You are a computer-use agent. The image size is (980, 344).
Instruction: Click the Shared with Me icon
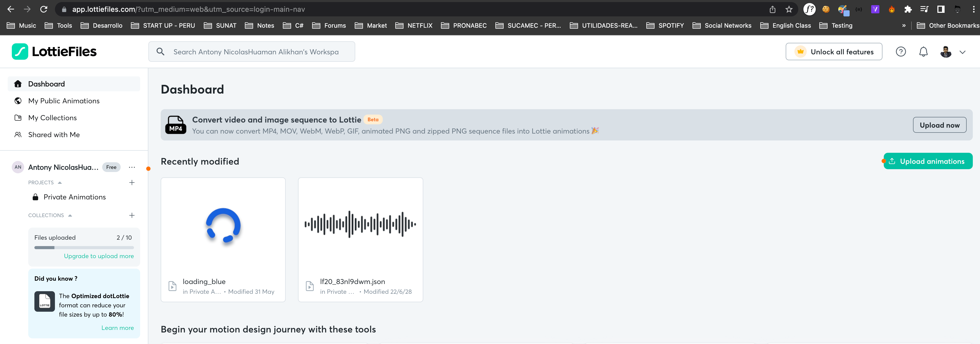18,135
